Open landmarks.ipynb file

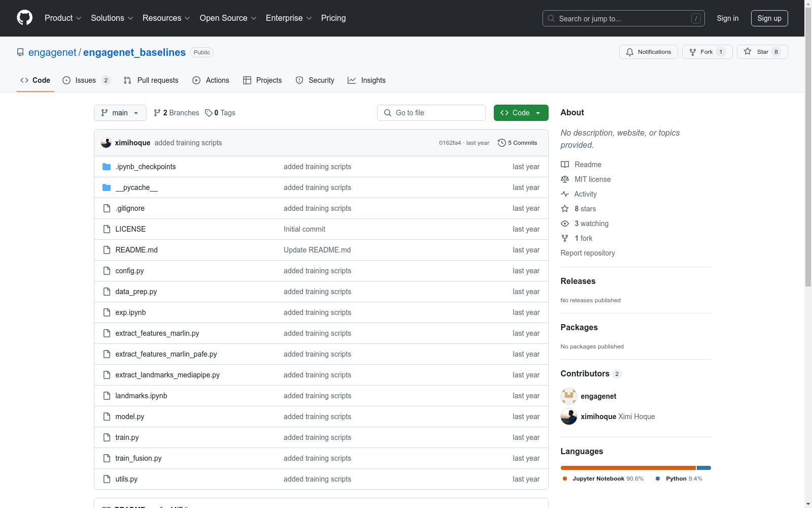(x=141, y=396)
